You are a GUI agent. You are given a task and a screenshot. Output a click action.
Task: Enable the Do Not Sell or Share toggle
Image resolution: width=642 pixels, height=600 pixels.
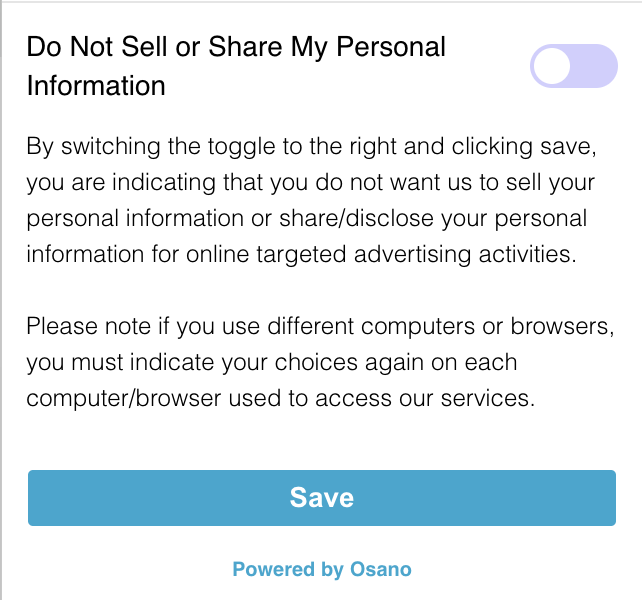pos(573,66)
